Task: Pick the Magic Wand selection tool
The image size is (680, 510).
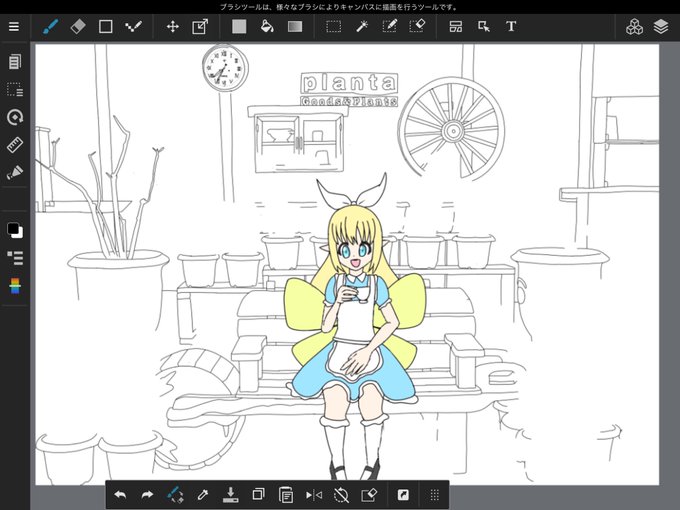Action: click(x=362, y=26)
